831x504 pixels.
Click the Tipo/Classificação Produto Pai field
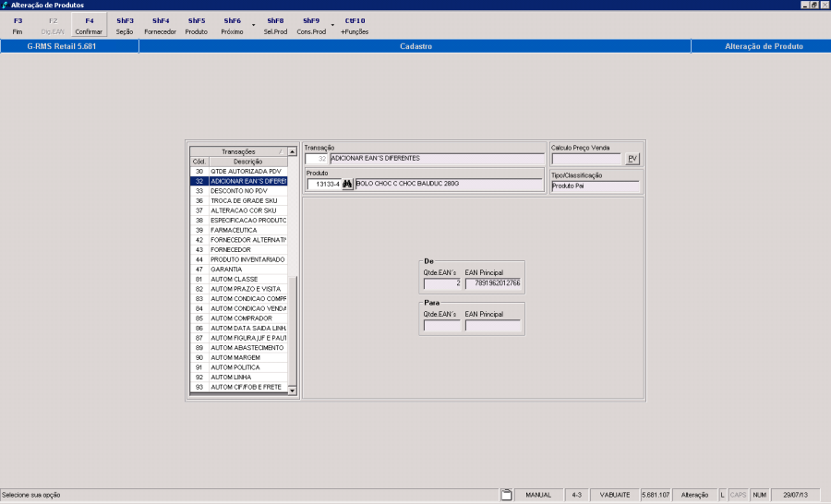(596, 186)
